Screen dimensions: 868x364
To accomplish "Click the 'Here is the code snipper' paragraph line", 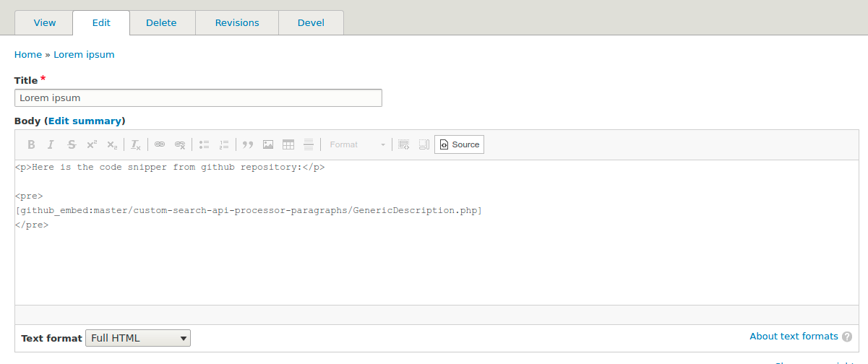I will tap(170, 167).
